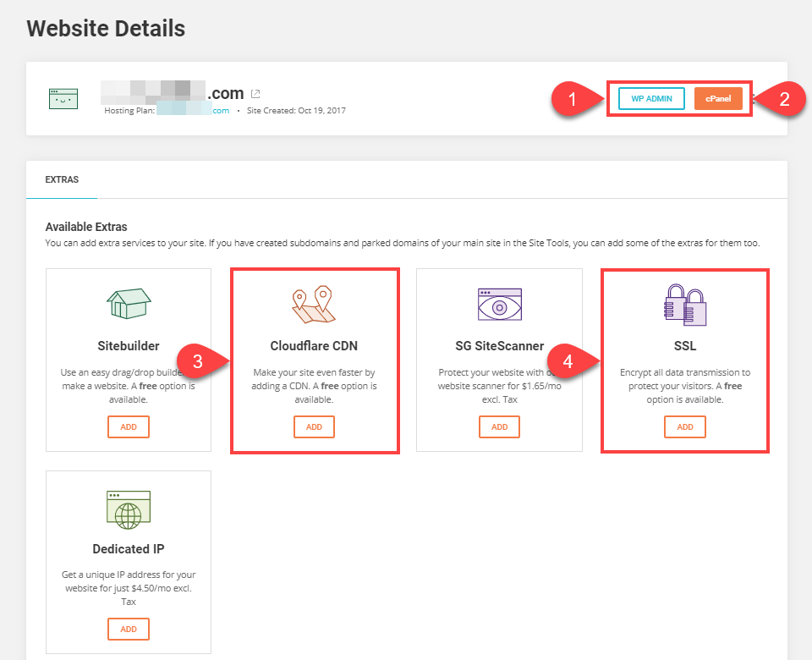Add SSL encryption
This screenshot has width=812, height=660.
pos(684,426)
